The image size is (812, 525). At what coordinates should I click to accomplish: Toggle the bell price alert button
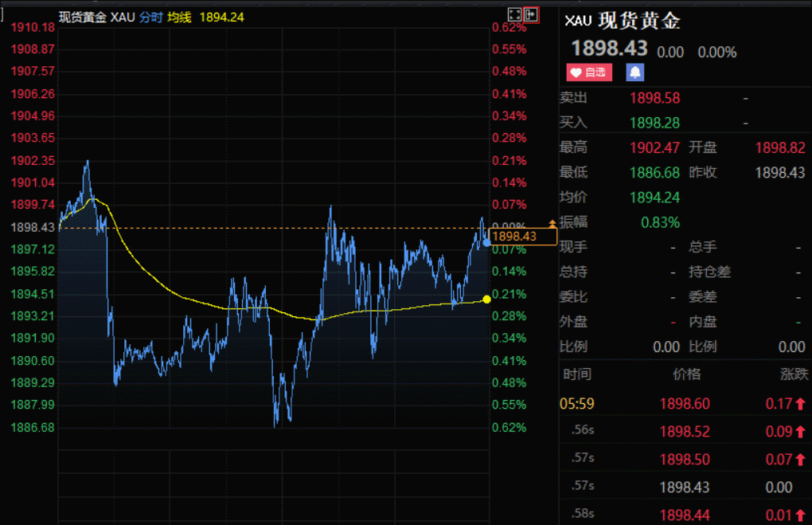pos(634,72)
